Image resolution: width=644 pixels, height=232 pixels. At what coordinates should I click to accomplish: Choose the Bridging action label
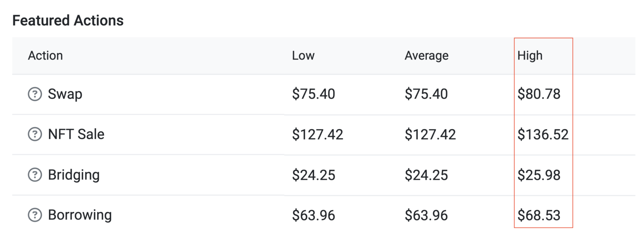[74, 175]
